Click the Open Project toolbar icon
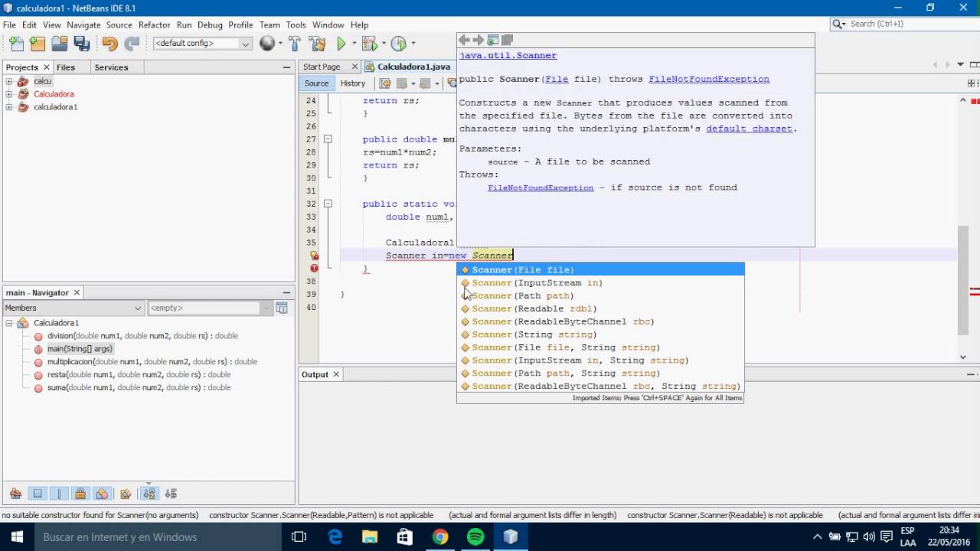The image size is (980, 551). pyautogui.click(x=59, y=44)
